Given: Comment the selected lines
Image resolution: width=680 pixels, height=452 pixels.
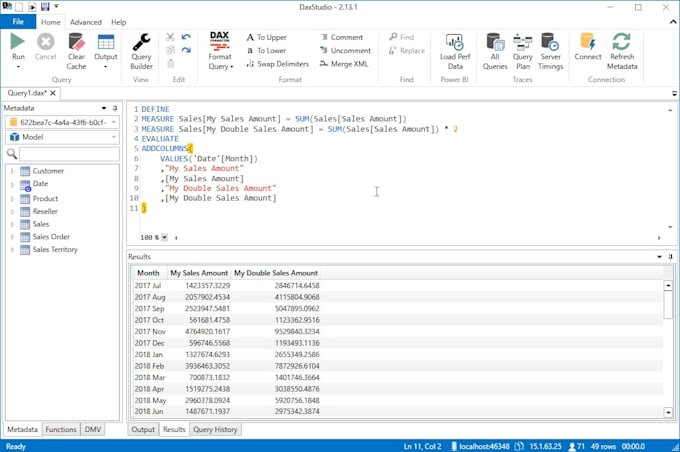Looking at the screenshot, I should coord(341,37).
